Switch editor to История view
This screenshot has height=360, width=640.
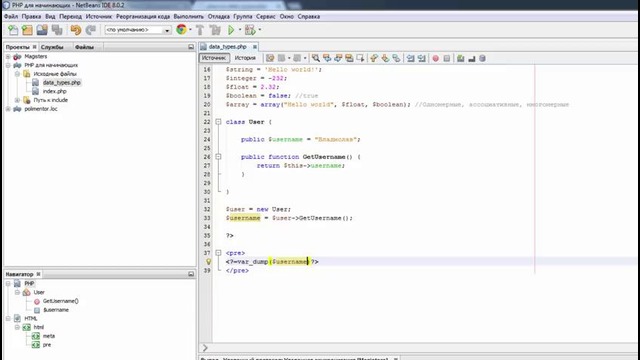pos(245,58)
